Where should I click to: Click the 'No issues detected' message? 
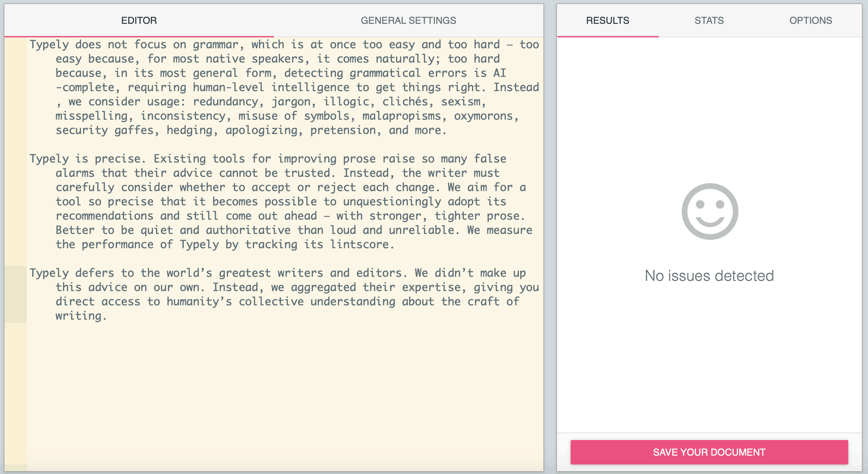point(709,275)
